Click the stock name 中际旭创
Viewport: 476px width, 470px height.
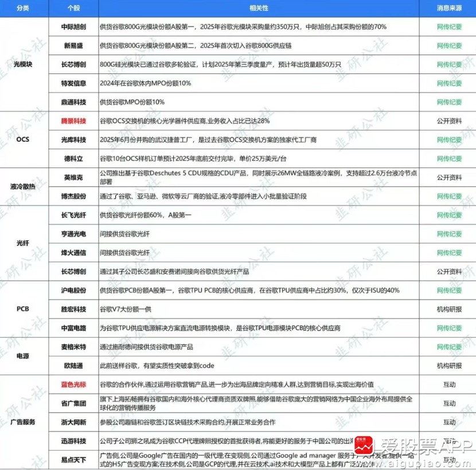click(73, 27)
